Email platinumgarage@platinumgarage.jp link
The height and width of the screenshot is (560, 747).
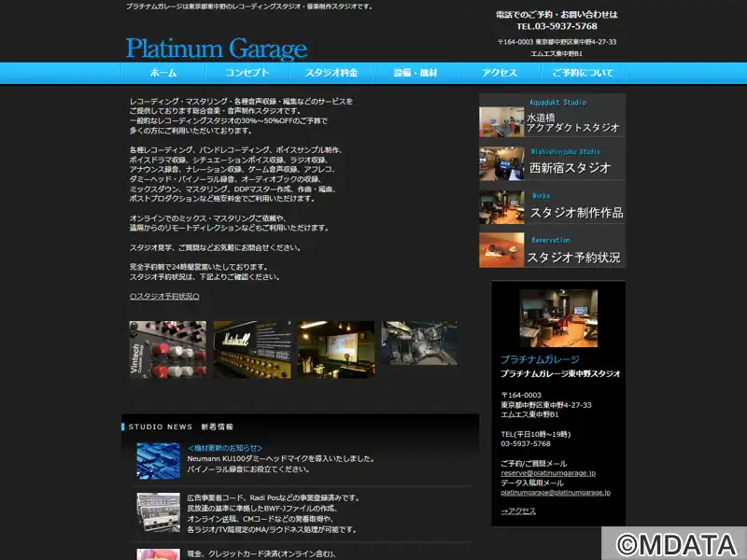556,493
